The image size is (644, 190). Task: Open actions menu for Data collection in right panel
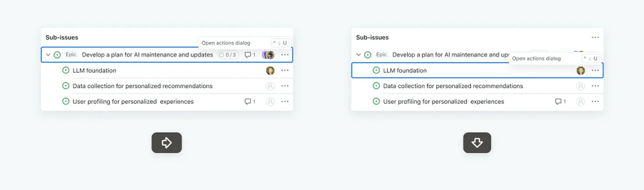point(595,86)
